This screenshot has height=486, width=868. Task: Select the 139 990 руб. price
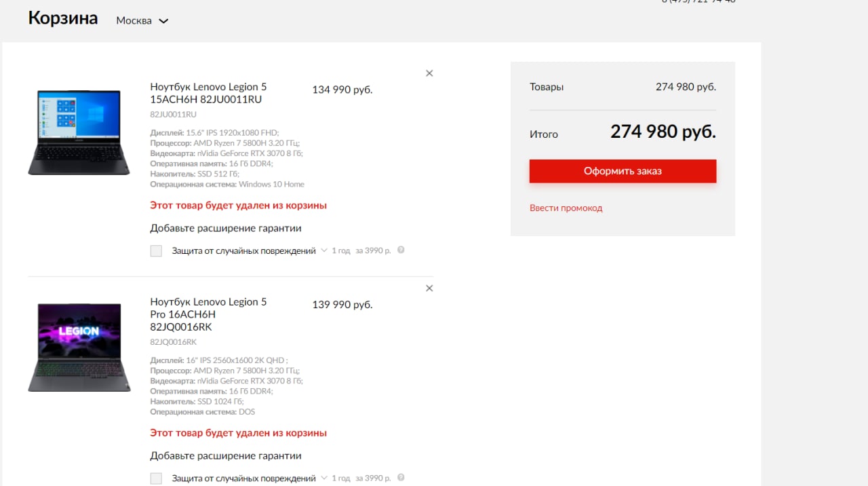click(x=342, y=305)
